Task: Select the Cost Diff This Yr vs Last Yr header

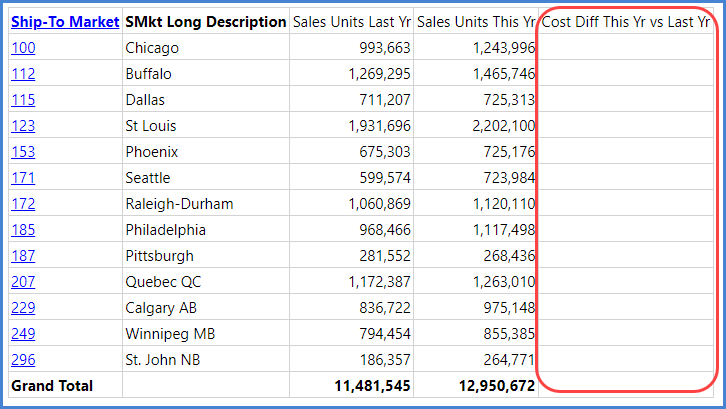Action: pyautogui.click(x=626, y=22)
